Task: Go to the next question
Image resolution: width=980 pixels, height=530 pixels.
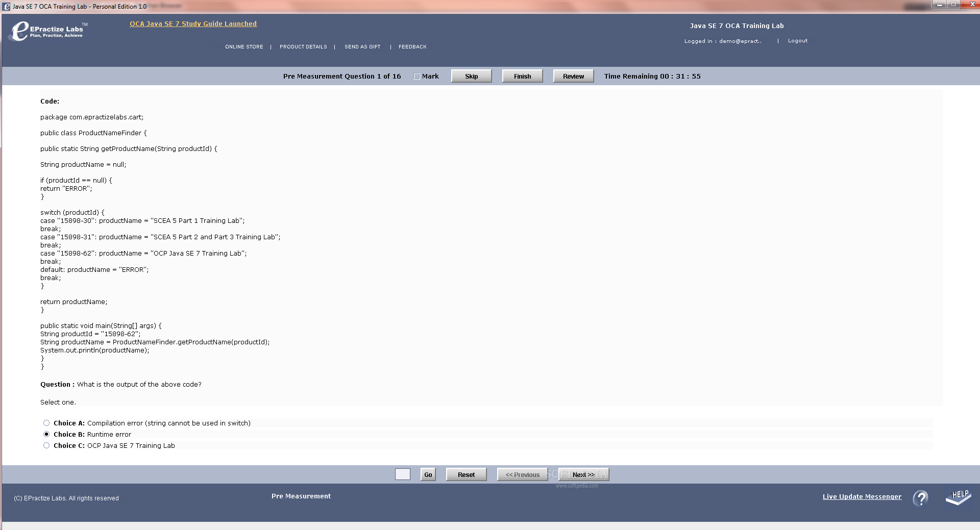Action: tap(584, 474)
